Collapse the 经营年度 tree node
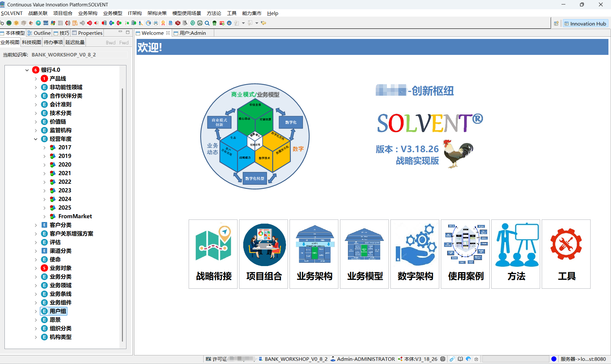Screen dimensions: 611x364 tap(36, 139)
